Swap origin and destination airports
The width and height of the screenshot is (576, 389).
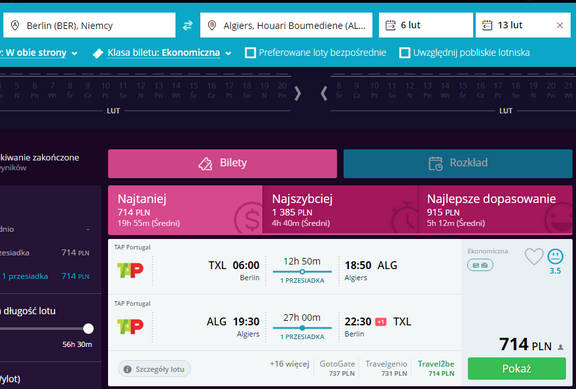pyautogui.click(x=188, y=25)
